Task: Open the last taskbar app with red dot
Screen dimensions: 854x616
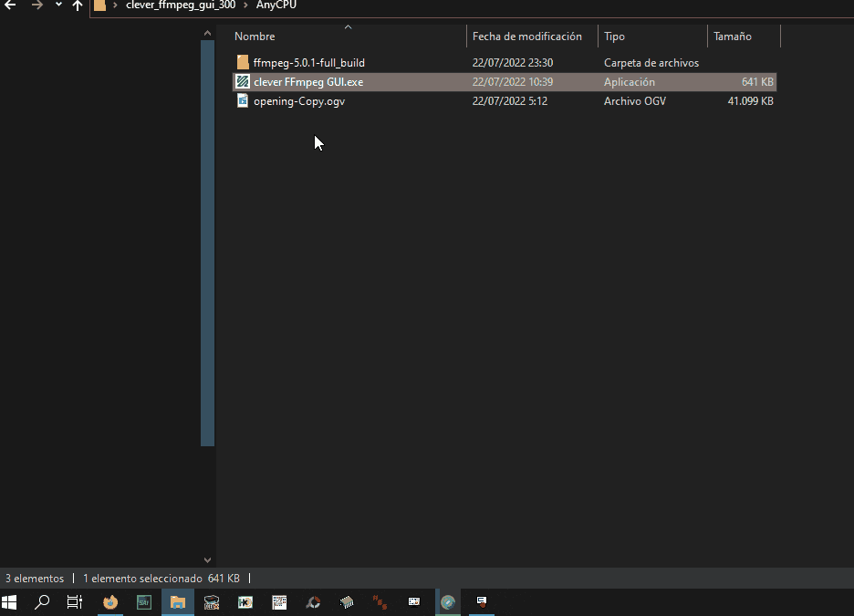Action: 482,601
